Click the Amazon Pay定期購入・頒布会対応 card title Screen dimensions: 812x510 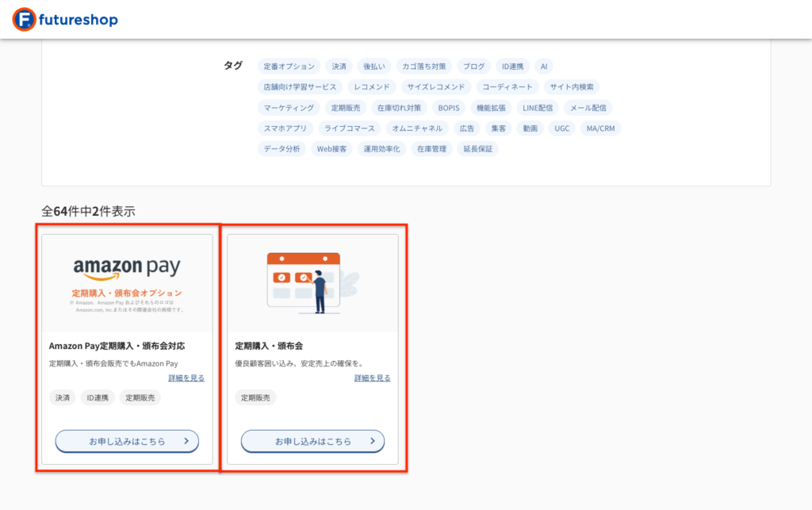click(x=117, y=346)
